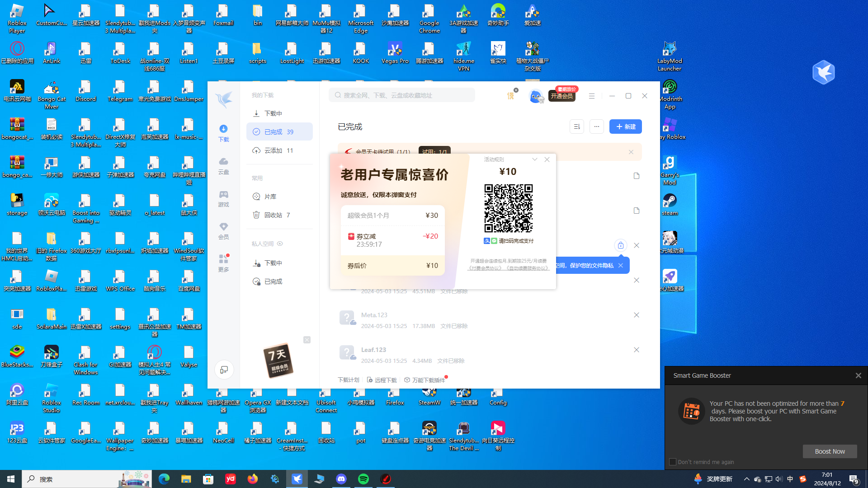Collapse the promo popup with its chevron

(535, 160)
